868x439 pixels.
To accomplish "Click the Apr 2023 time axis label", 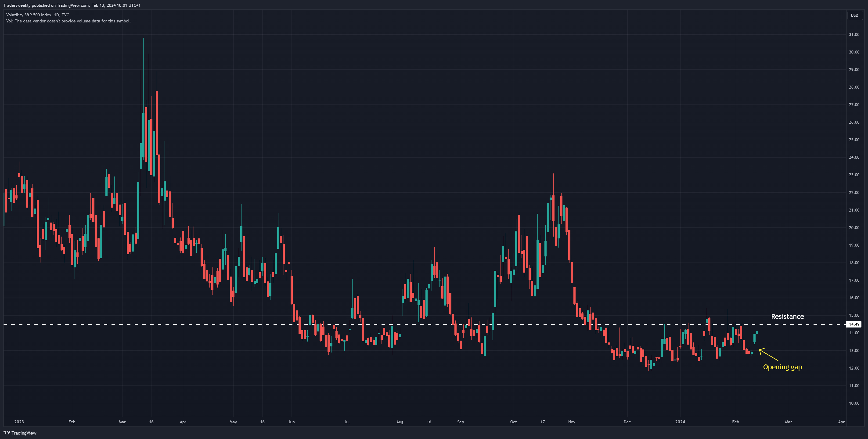I will [x=183, y=422].
